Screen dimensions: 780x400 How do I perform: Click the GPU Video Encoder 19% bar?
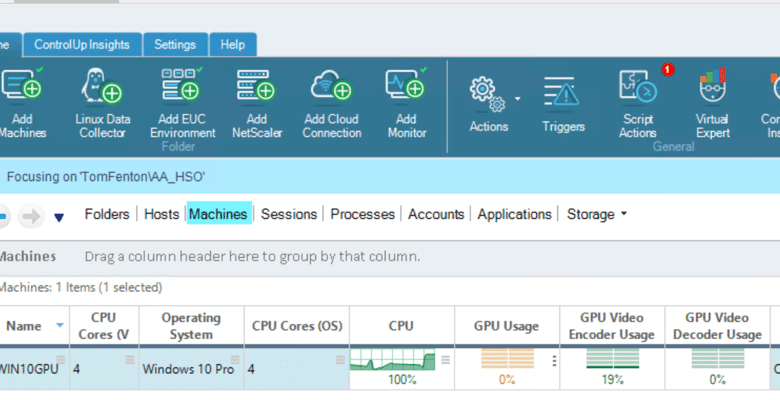pos(613,359)
